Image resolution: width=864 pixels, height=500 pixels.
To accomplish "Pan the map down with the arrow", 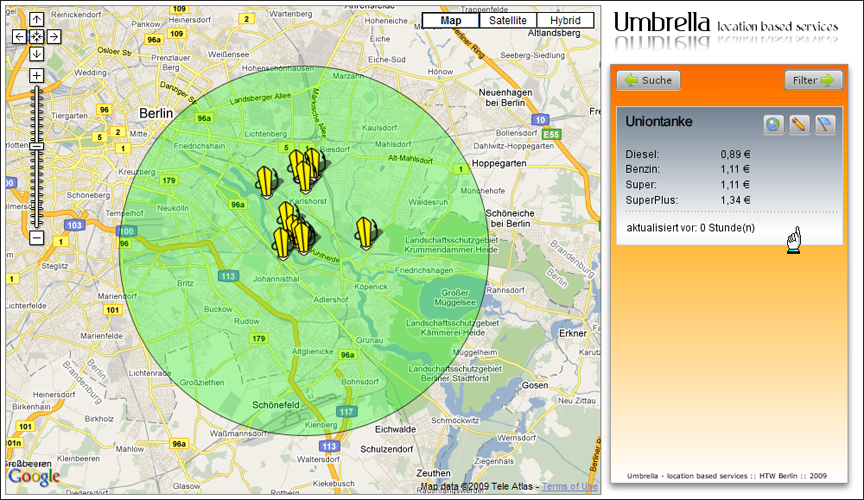I will pyautogui.click(x=36, y=53).
